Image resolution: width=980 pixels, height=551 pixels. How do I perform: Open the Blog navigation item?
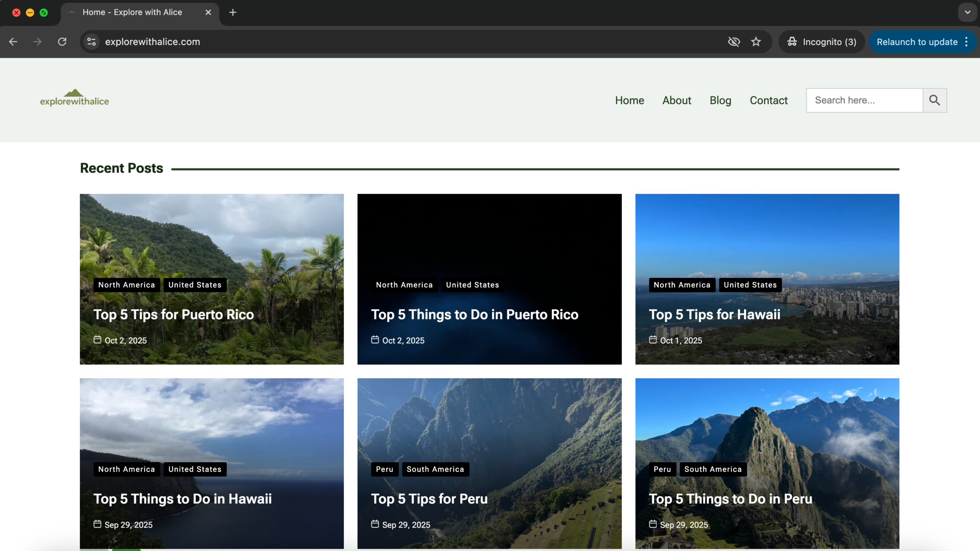pyautogui.click(x=720, y=100)
